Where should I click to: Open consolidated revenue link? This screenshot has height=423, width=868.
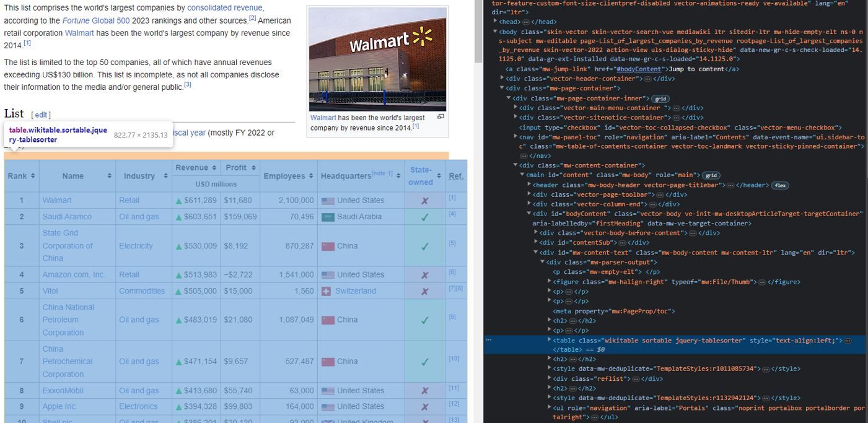click(225, 8)
